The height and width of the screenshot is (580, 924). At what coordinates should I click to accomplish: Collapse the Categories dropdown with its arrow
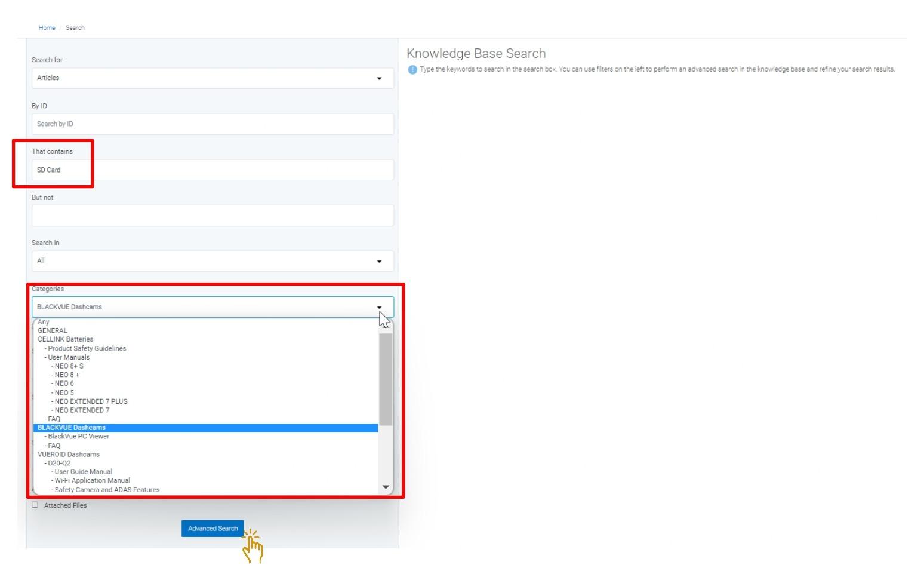379,307
